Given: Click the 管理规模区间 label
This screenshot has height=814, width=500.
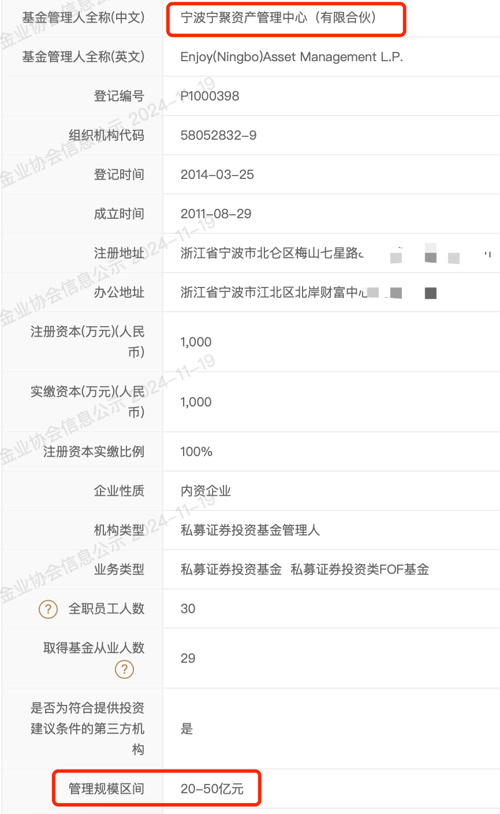Looking at the screenshot, I should pyautogui.click(x=106, y=789).
